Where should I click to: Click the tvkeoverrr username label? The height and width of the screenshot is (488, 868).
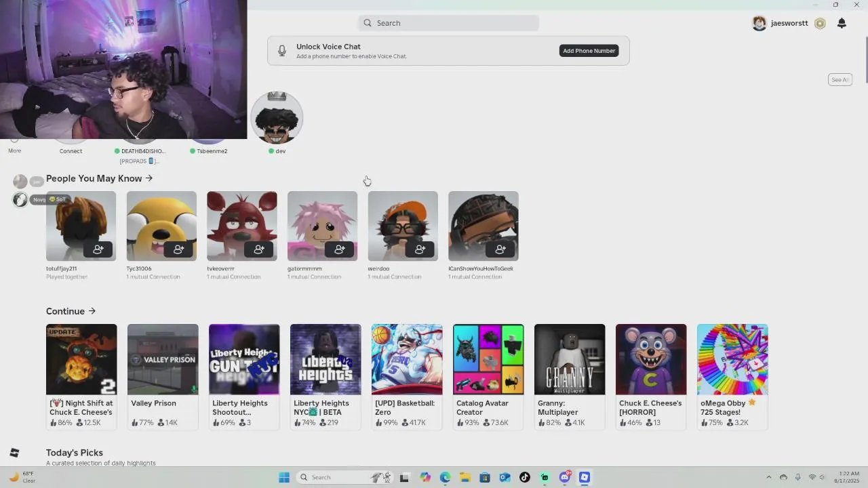[220, 269]
